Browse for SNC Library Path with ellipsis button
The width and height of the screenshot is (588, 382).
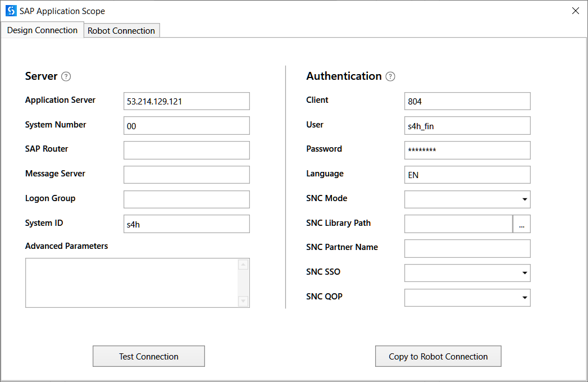tap(522, 224)
